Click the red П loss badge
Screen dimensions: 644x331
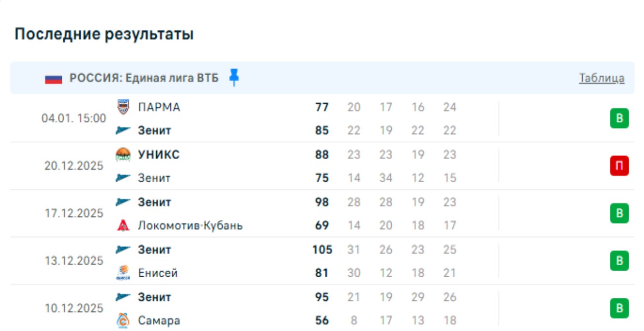(619, 166)
